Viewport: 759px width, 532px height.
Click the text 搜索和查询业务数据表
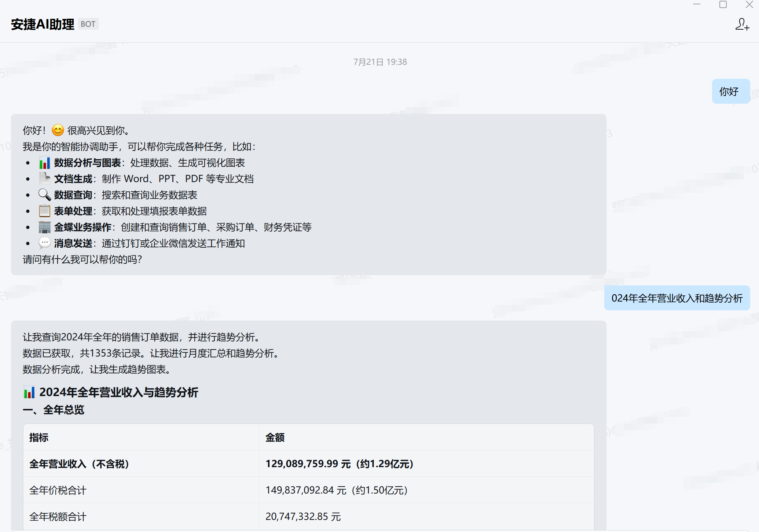pyautogui.click(x=149, y=195)
